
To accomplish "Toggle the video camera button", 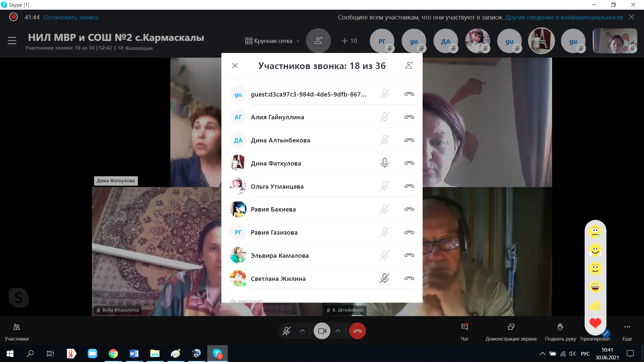I will [322, 331].
